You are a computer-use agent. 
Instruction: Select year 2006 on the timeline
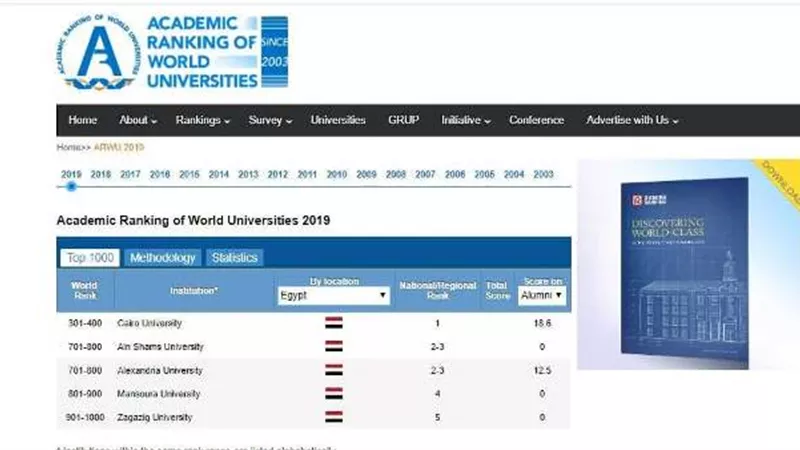455,174
